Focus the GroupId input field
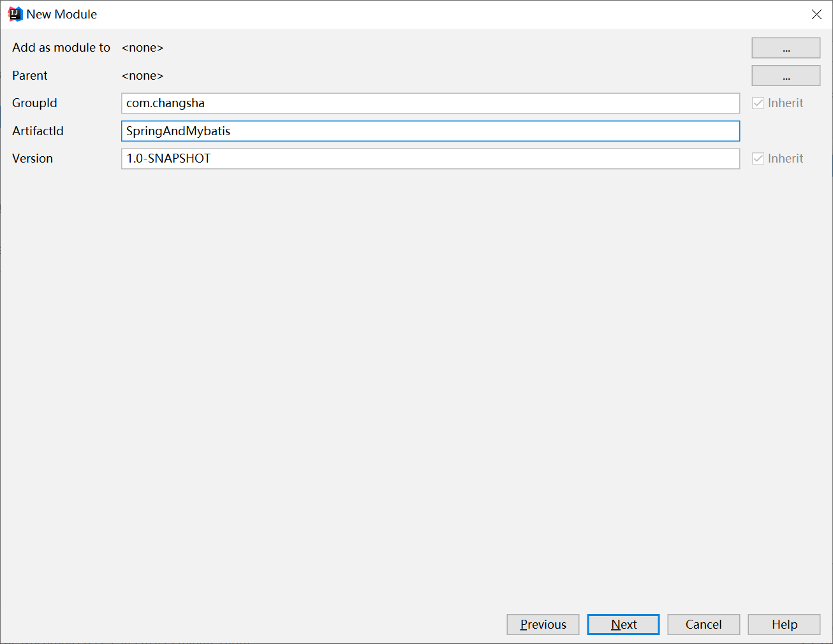 pyautogui.click(x=431, y=103)
